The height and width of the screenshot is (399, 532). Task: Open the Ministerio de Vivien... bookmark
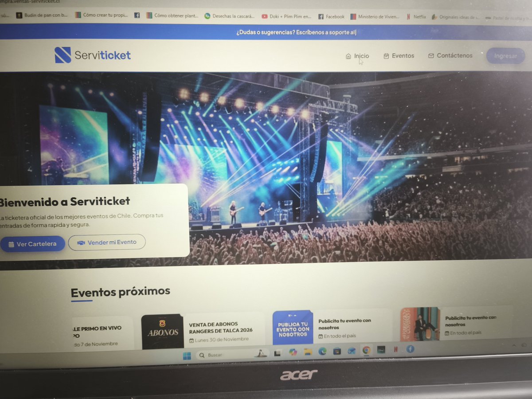click(375, 17)
